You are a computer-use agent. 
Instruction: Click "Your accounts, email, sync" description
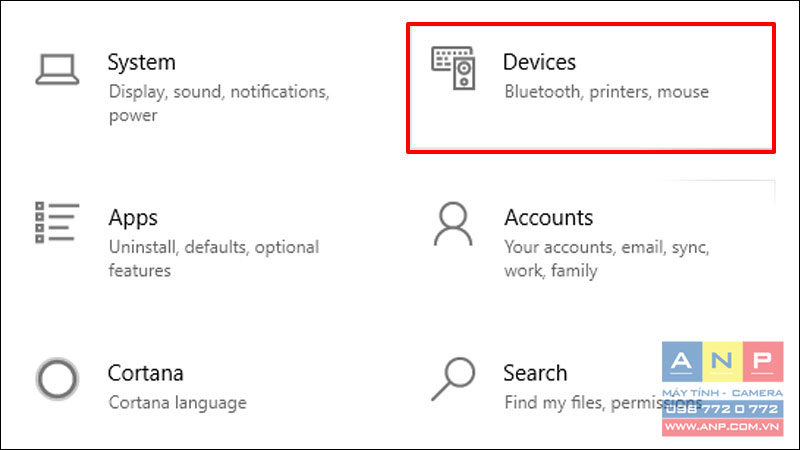point(607,247)
